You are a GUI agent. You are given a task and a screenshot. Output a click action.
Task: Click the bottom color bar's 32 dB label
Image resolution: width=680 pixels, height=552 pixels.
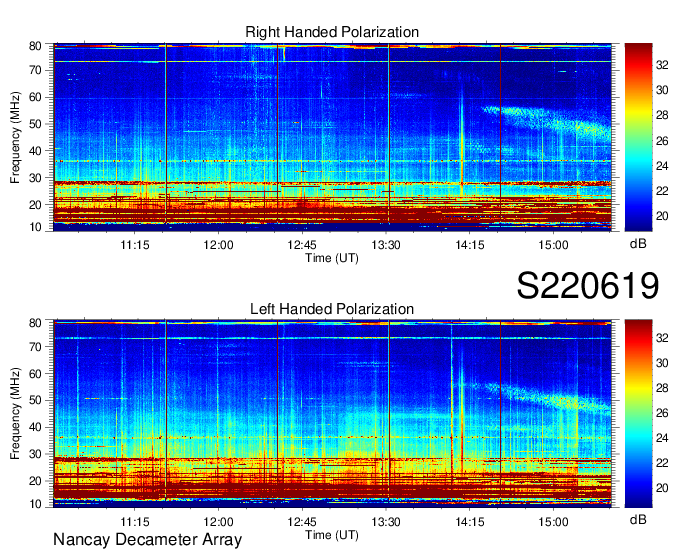662,337
